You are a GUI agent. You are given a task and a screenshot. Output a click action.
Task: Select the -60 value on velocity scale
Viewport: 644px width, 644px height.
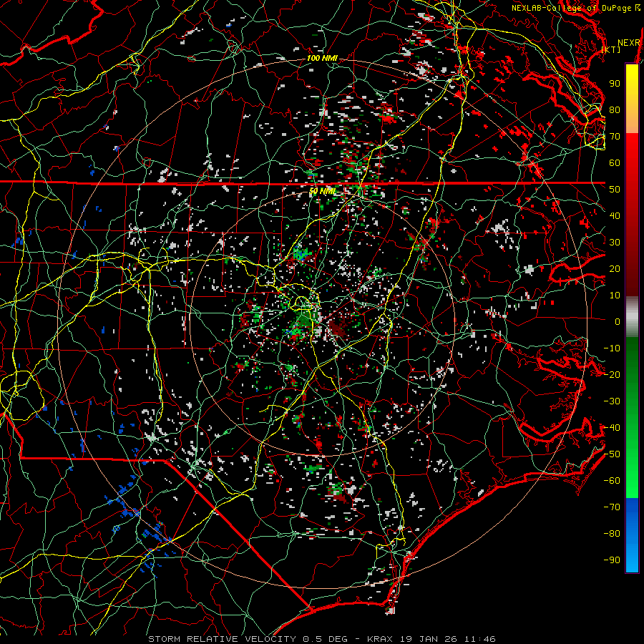[x=612, y=481]
